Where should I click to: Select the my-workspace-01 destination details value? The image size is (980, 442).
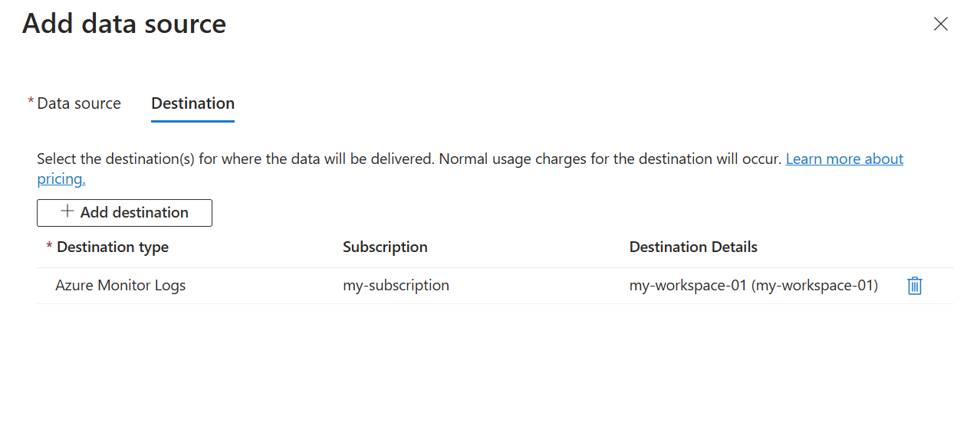coord(754,286)
